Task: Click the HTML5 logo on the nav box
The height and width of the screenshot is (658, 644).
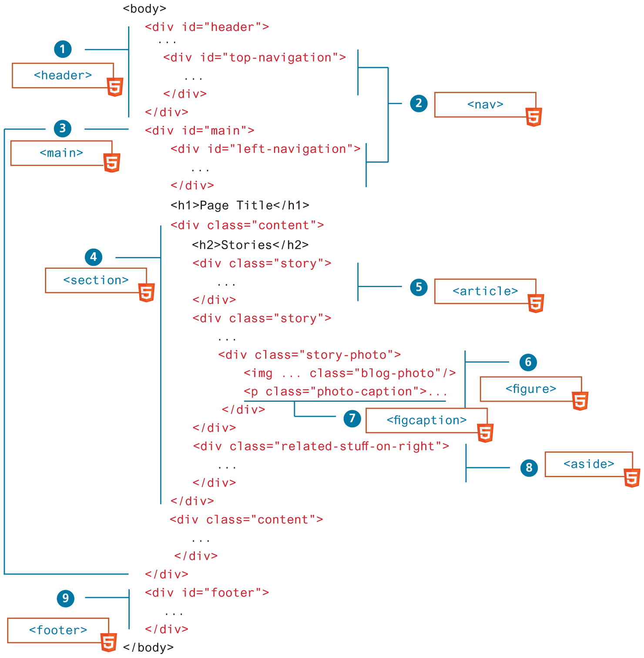Action: 533,117
